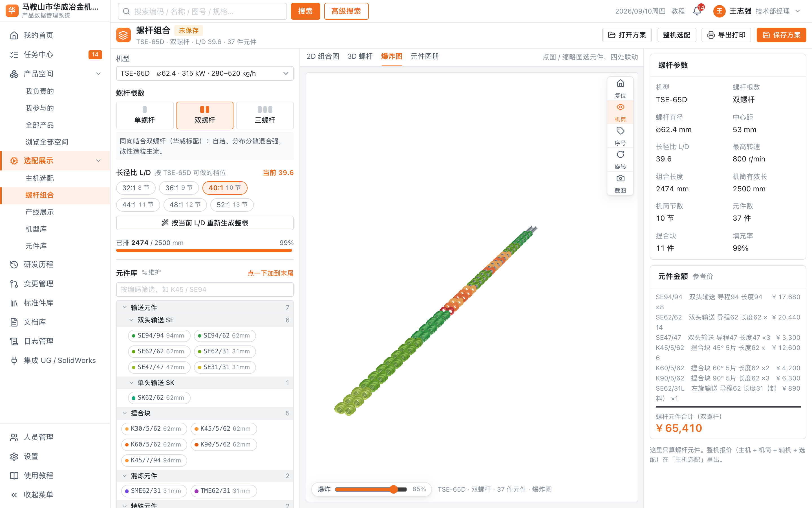This screenshot has width=812, height=508.
Task: Open 研发历程 history item
Action: (55, 264)
